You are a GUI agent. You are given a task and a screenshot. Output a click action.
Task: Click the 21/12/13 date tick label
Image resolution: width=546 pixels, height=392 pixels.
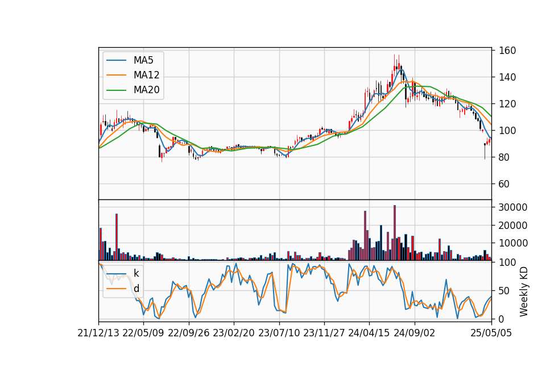(98, 333)
